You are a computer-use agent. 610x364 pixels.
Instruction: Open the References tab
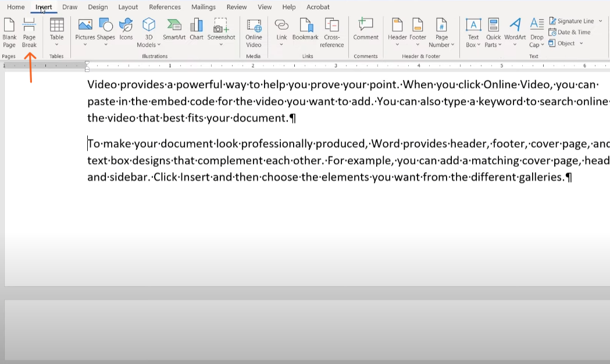click(x=165, y=7)
